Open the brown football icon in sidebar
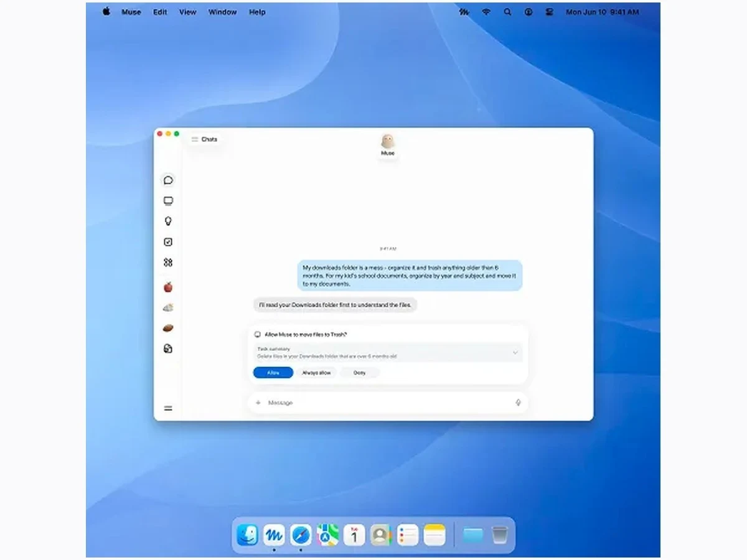Viewport: 747px width, 560px height. click(x=168, y=328)
